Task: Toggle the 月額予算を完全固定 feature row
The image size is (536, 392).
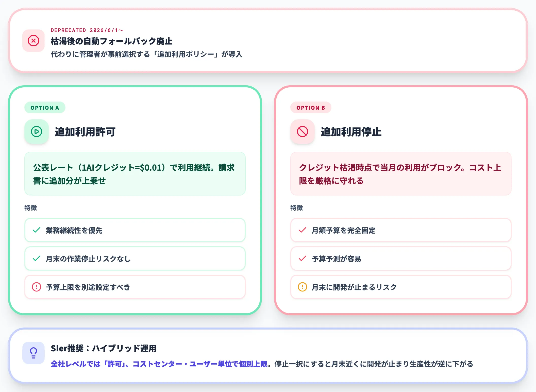Action: tap(400, 230)
